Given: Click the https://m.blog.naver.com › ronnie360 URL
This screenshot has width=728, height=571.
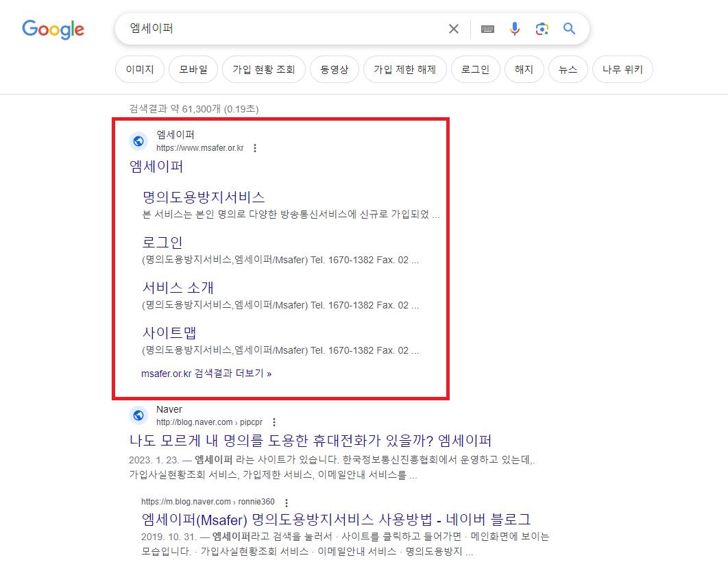Looking at the screenshot, I should (208, 502).
